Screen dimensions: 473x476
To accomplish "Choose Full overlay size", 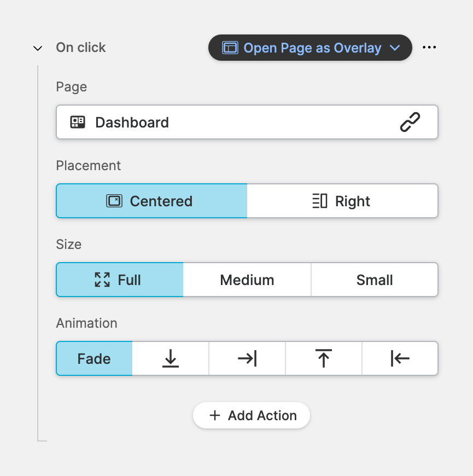I will [119, 280].
